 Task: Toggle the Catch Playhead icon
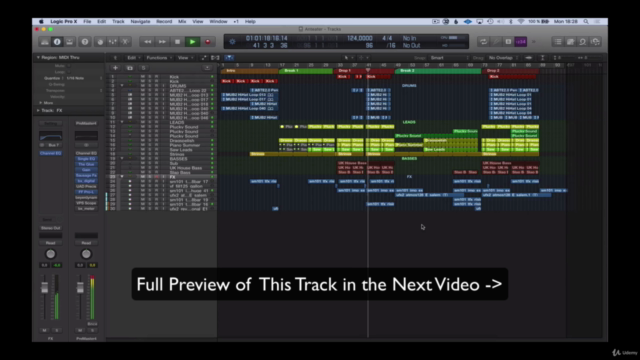pos(229,58)
